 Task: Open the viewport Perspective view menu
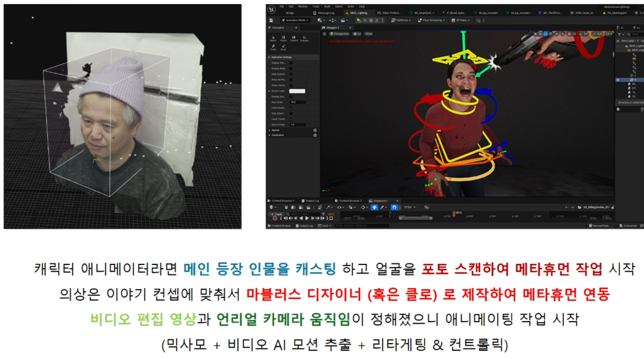pos(339,34)
